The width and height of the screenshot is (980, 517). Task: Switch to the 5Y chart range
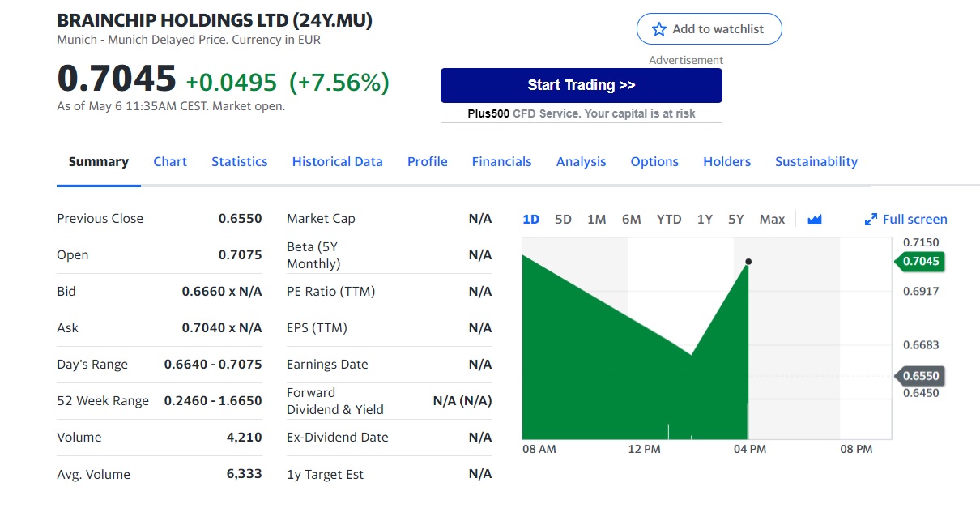click(735, 220)
